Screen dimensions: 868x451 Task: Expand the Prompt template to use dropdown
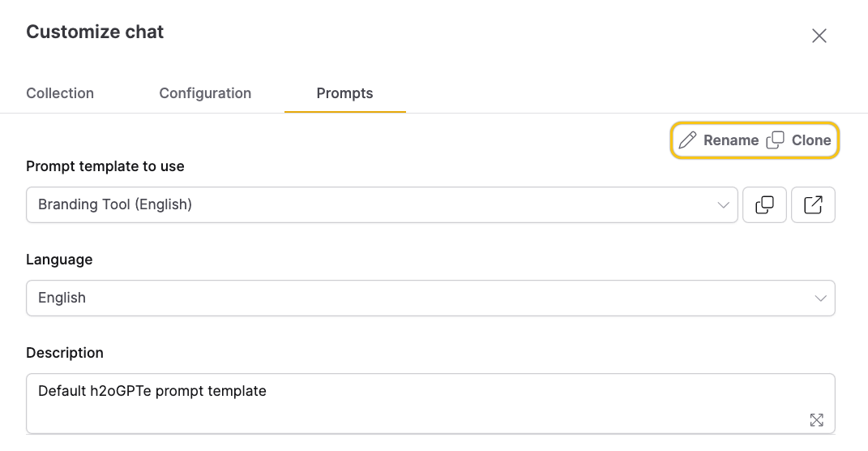pos(382,205)
